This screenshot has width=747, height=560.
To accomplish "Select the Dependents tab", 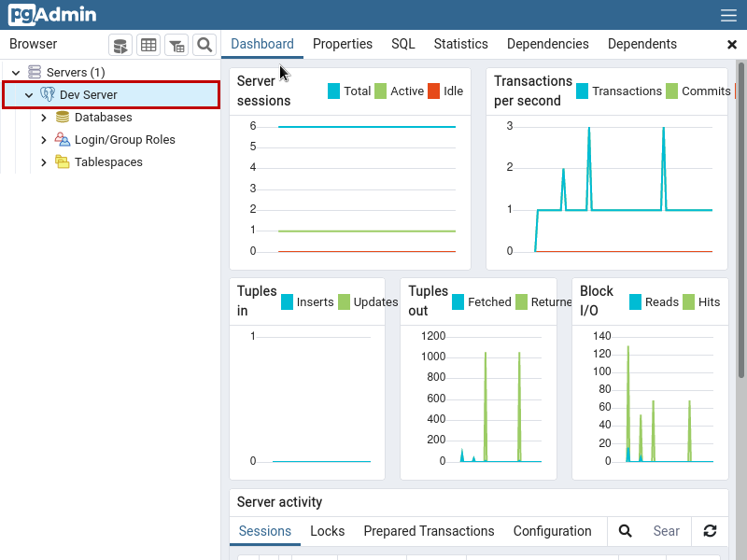I will (641, 44).
